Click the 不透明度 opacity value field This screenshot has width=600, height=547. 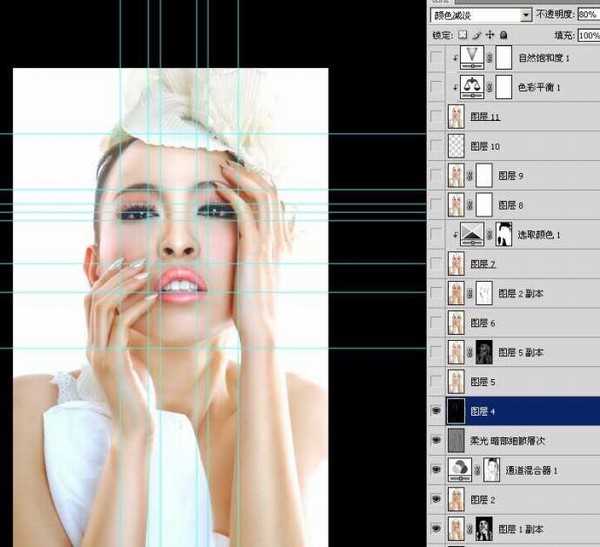click(587, 15)
